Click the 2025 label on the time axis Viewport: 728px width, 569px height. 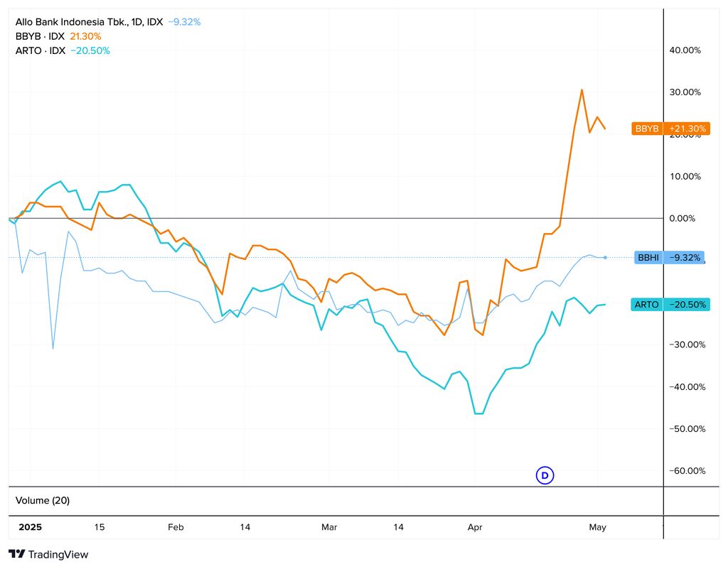click(30, 527)
